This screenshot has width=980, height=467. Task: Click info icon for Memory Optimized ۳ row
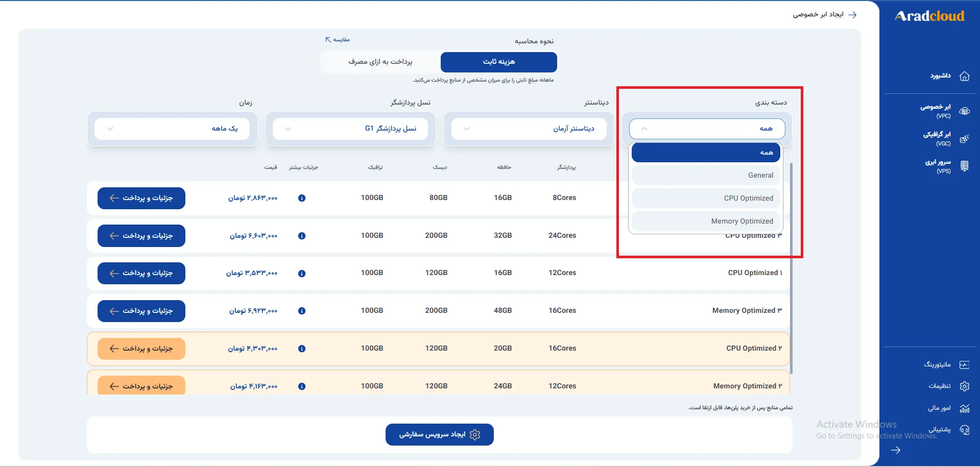302,311
